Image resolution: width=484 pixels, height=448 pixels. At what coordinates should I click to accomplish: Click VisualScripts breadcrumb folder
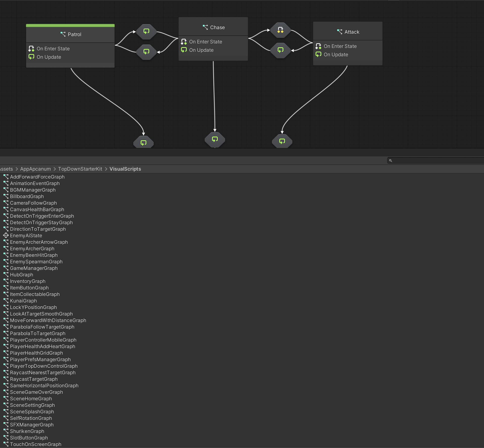click(x=125, y=169)
